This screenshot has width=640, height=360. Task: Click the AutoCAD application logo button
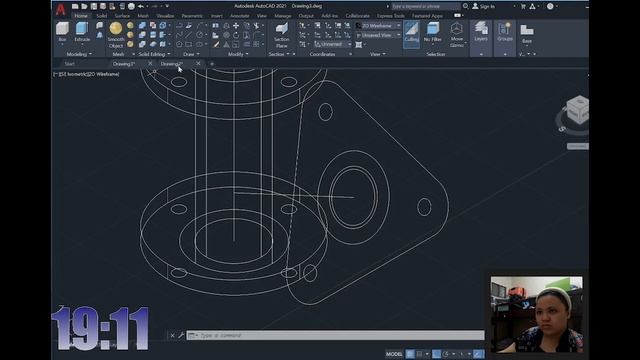point(60,9)
